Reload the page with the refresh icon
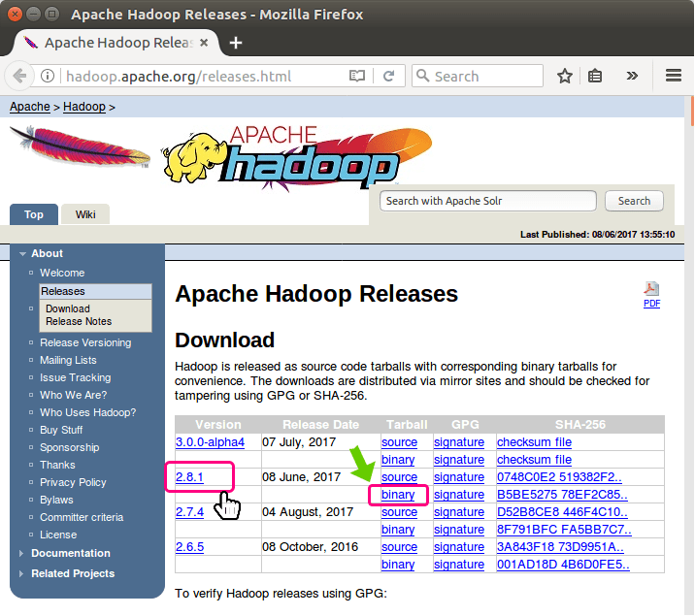 [x=388, y=77]
